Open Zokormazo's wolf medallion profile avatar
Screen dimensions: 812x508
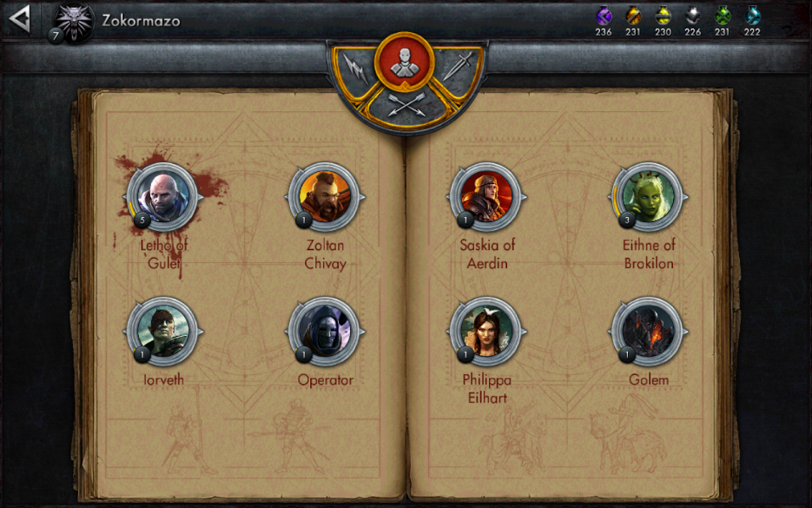(75, 22)
